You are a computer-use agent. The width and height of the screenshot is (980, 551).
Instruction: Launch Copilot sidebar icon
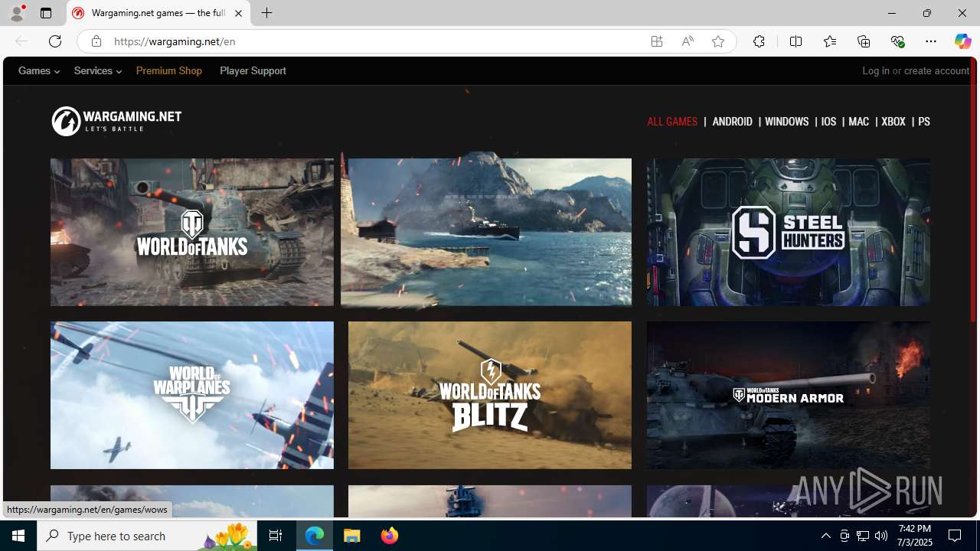[962, 41]
